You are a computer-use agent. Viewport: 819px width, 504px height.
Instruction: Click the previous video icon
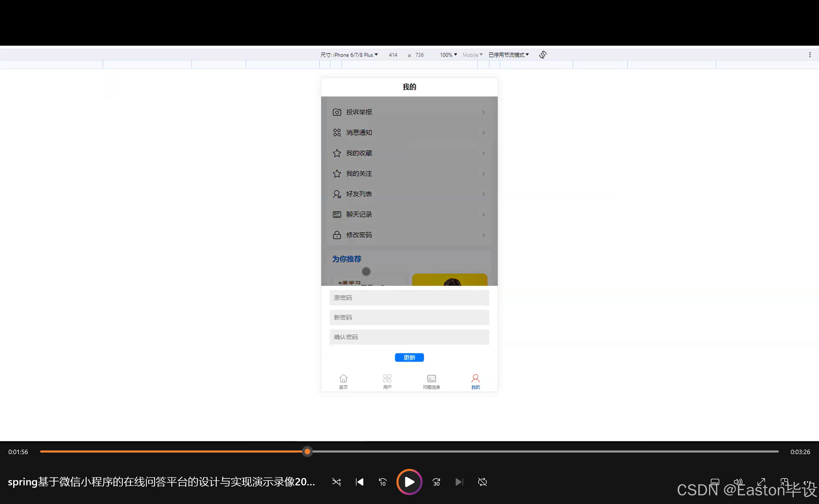(359, 482)
